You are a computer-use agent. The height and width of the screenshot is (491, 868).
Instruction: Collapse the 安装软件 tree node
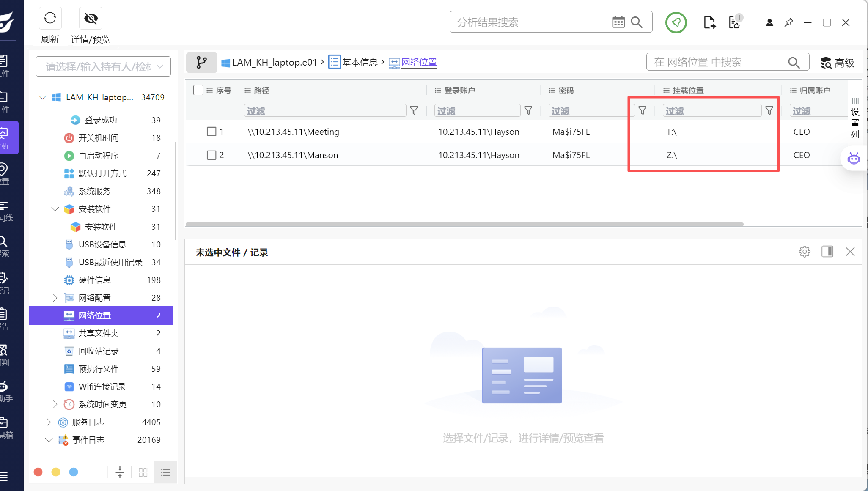[x=55, y=209]
